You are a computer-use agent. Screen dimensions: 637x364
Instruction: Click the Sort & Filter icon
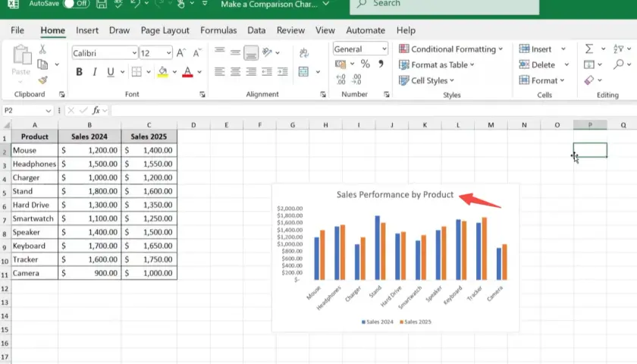tap(618, 49)
